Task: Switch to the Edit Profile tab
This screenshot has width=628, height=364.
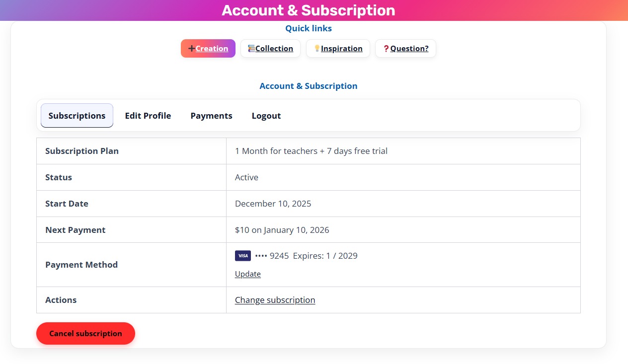Action: coord(148,116)
